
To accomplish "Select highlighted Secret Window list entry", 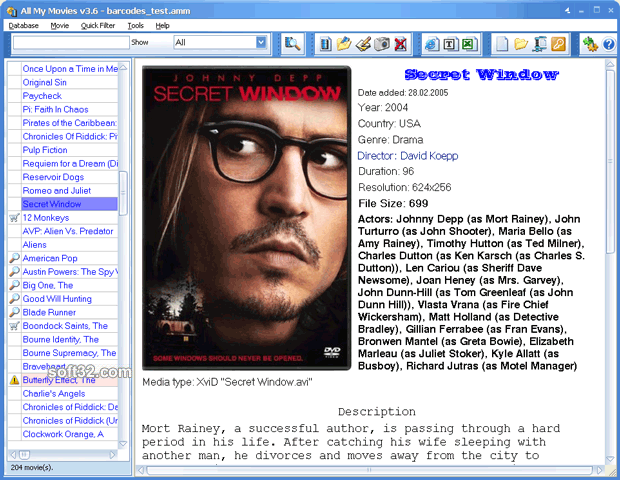I will tap(70, 204).
